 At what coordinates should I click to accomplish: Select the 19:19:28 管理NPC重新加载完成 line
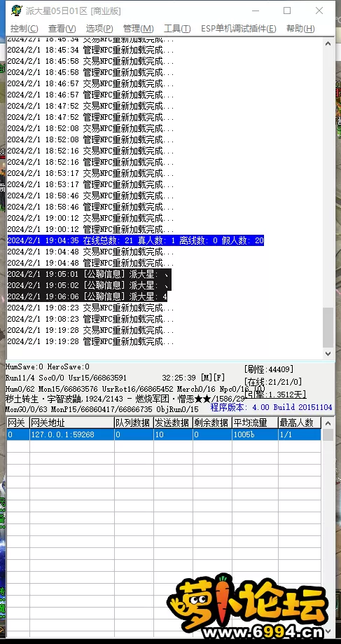(x=91, y=341)
